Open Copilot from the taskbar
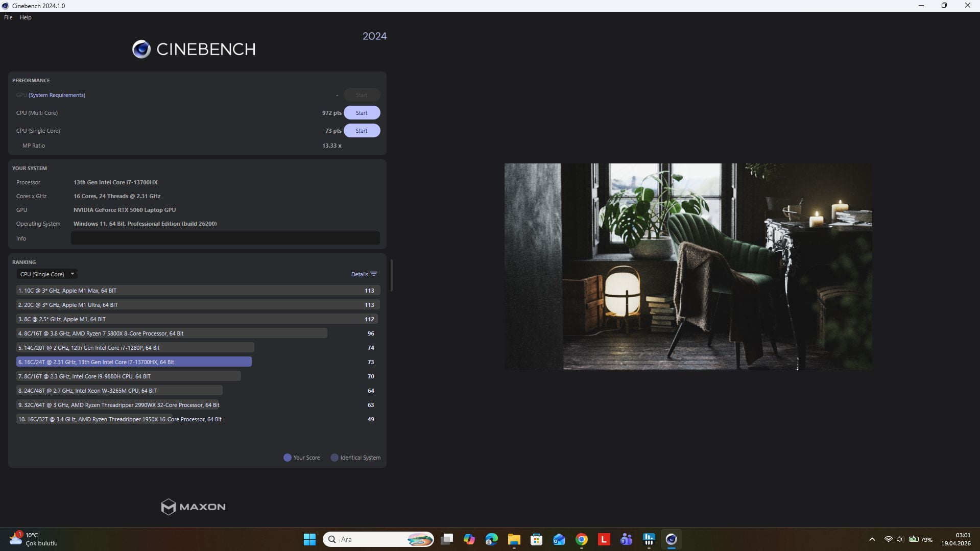The width and height of the screenshot is (980, 551). (x=469, y=539)
